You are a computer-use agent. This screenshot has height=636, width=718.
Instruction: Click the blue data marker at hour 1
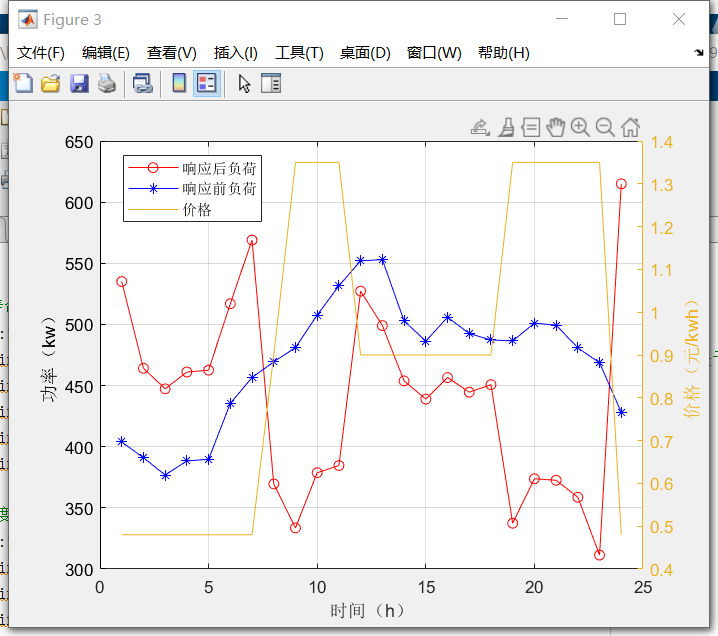coord(121,441)
